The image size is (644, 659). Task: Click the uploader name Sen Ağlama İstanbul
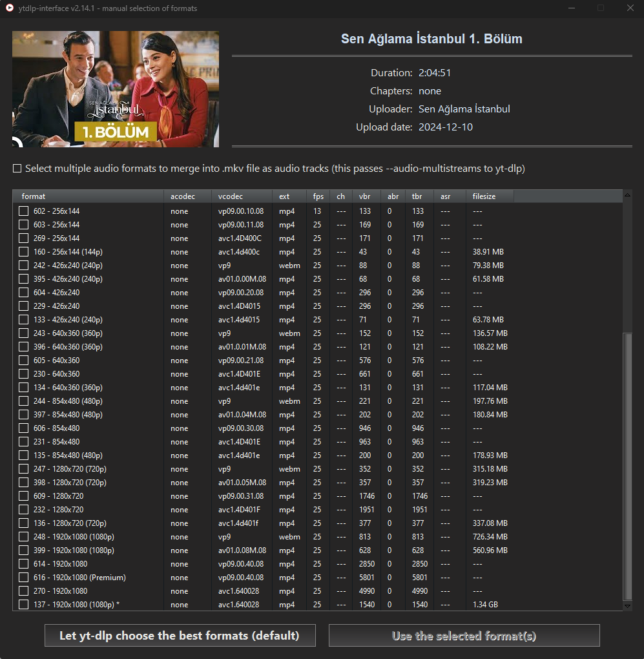pos(464,109)
